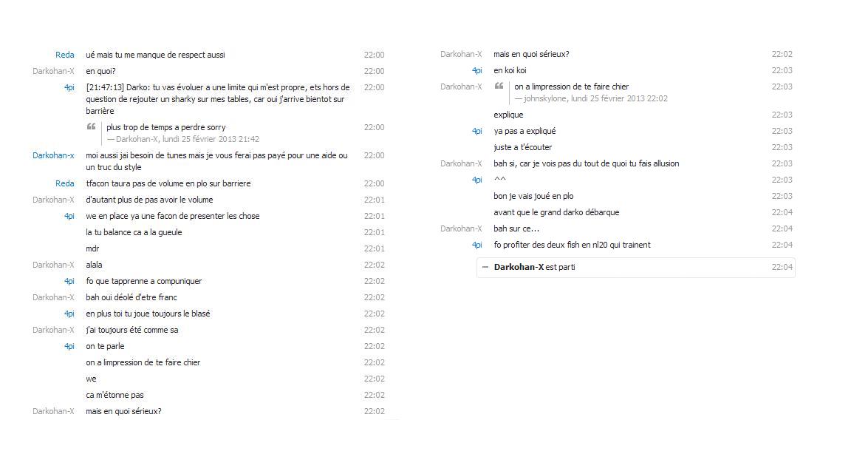Click Darkohan-x's name beside "moi aussi jai besoin de tunes"

53,155
